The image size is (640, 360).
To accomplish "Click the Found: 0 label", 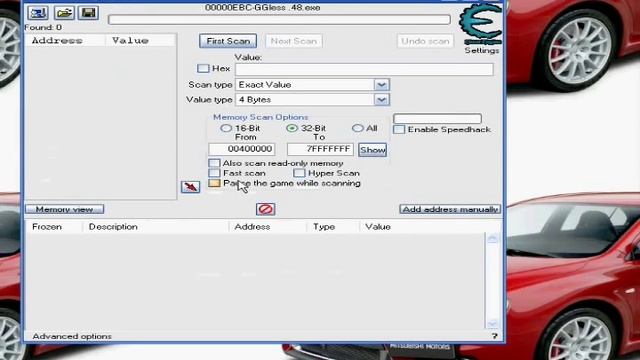I will point(43,27).
